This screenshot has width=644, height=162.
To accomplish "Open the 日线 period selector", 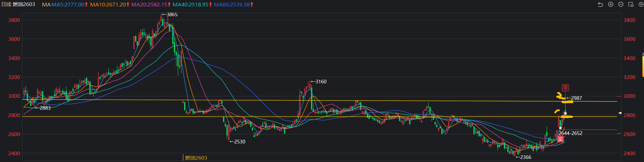I will pos(6,4).
